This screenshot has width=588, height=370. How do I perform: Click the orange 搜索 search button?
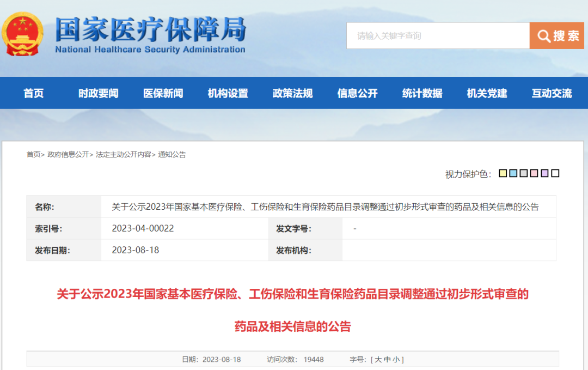(x=557, y=35)
